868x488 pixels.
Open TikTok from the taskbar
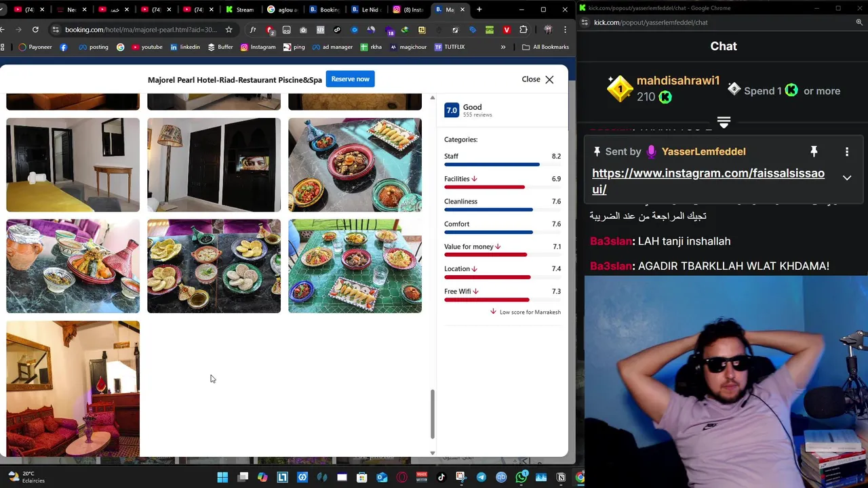click(441, 478)
